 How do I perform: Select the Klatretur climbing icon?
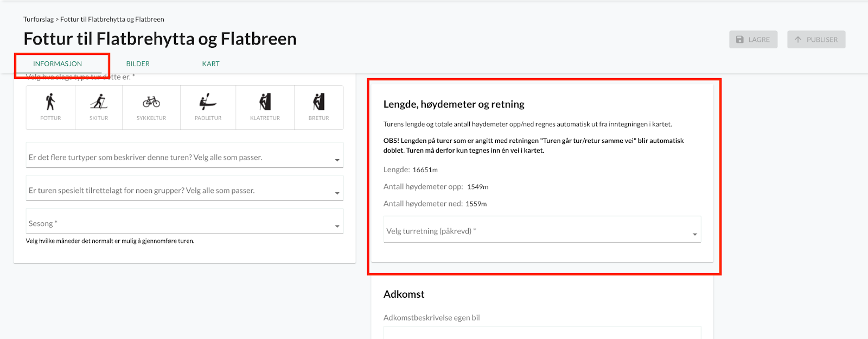pos(265,102)
